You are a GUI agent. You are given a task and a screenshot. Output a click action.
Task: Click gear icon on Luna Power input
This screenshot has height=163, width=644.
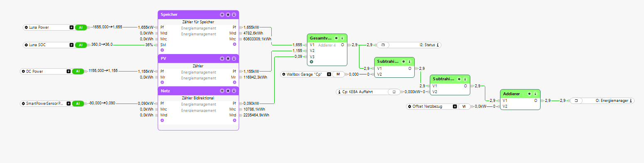coord(26,27)
